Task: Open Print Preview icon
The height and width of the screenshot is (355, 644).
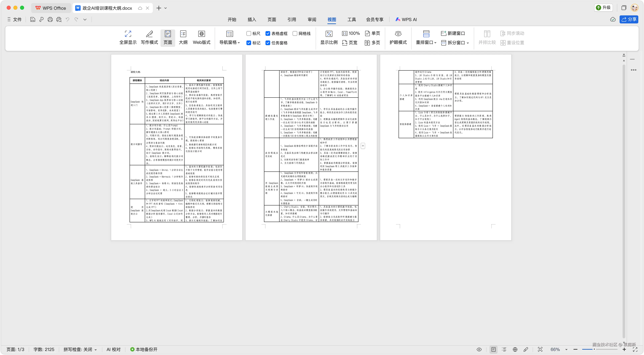Action: pos(59,20)
